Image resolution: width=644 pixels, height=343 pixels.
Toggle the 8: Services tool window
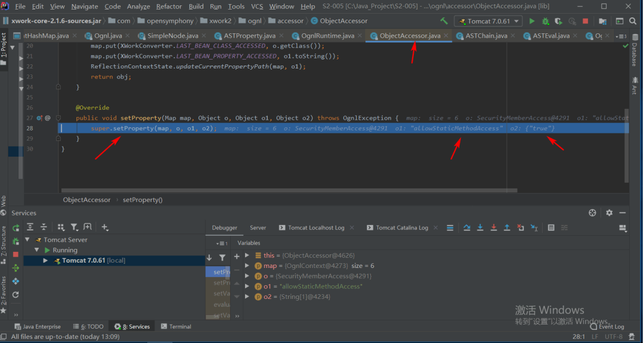click(x=132, y=326)
